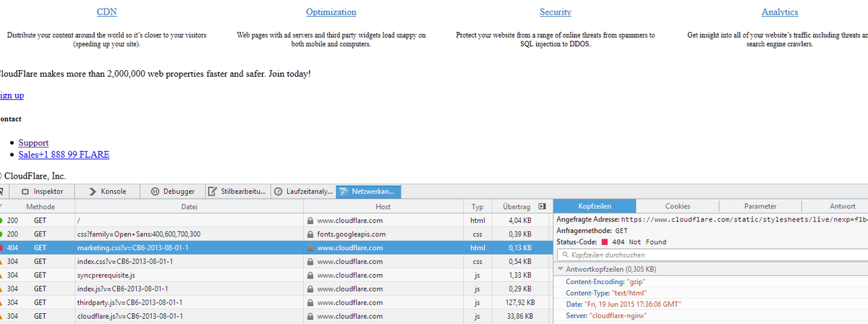This screenshot has height=324, width=868.
Task: Click the lock icon in the thirdparty.js row
Action: click(x=310, y=302)
